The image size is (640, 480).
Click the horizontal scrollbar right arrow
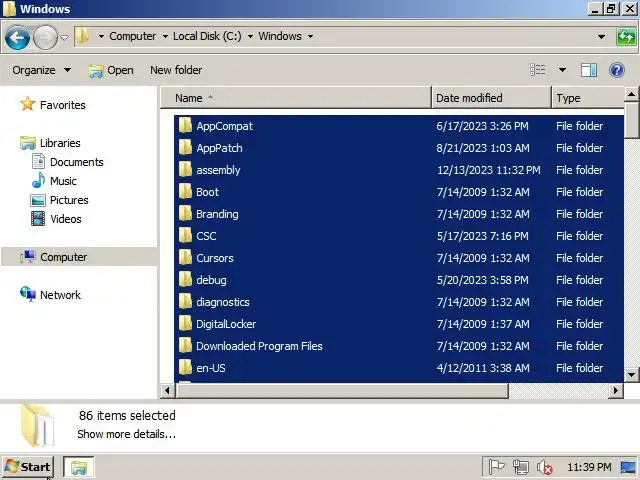(x=616, y=391)
